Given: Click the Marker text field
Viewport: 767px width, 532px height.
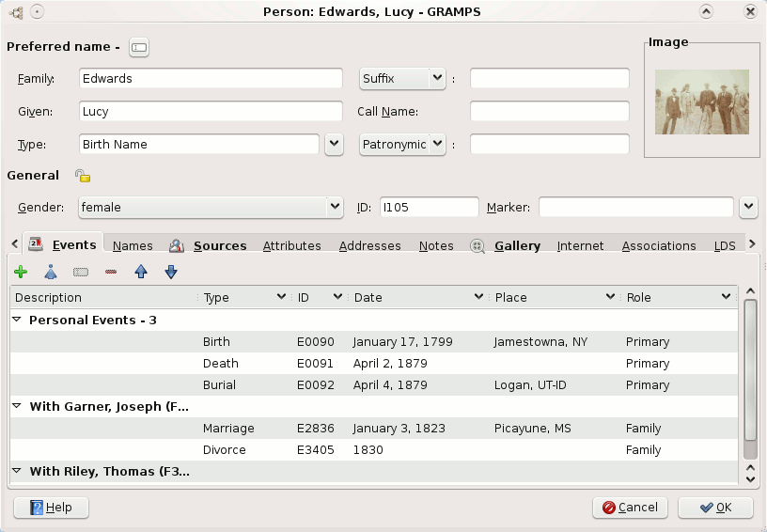Looking at the screenshot, I should click(x=636, y=208).
